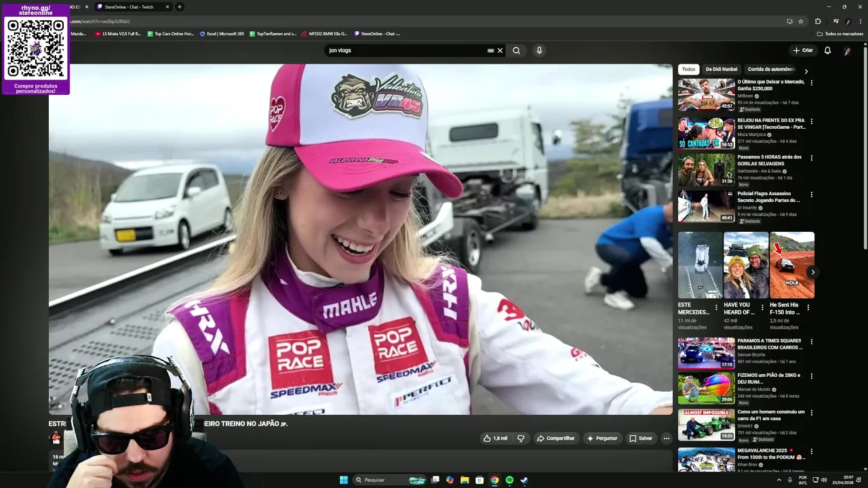
Task: Activate voice search microphone icon
Action: [x=539, y=50]
